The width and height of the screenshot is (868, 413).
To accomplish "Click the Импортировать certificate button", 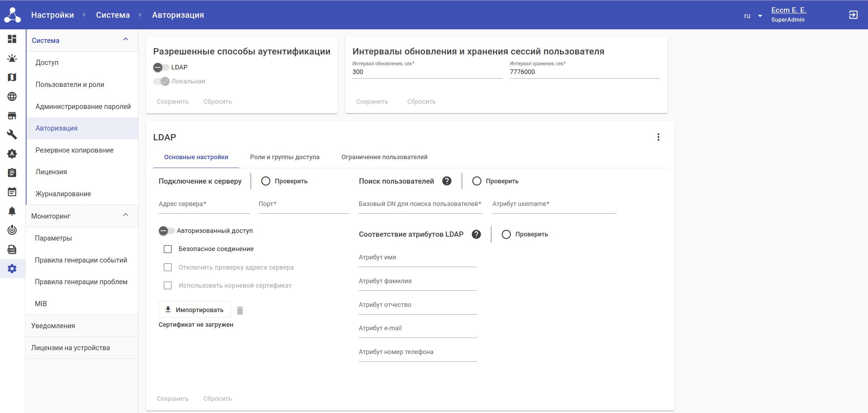I will [x=194, y=310].
